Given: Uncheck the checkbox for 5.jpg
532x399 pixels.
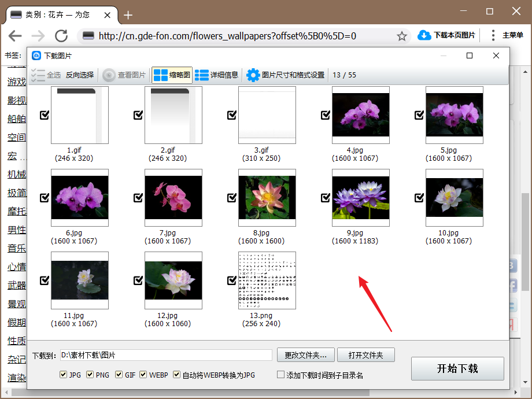Looking at the screenshot, I should pos(419,115).
